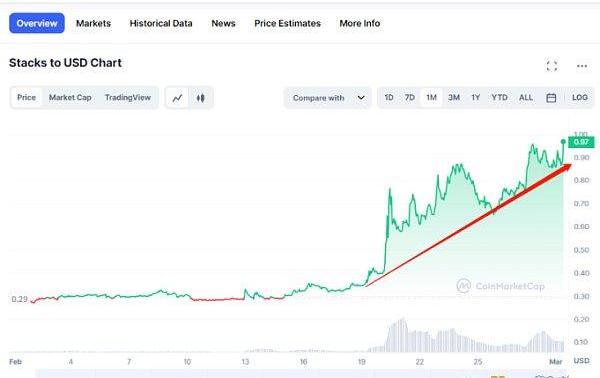
Task: Open the three-dot more options menu
Action: click(x=582, y=66)
